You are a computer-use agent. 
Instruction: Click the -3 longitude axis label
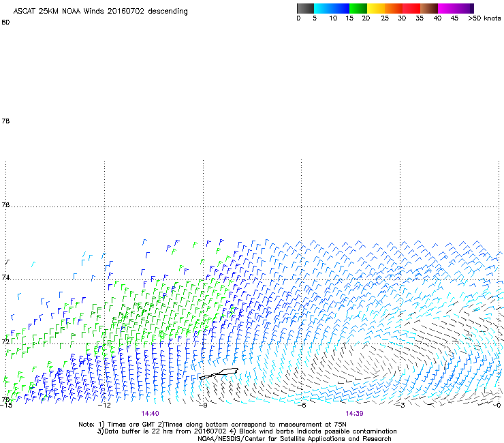click(400, 406)
